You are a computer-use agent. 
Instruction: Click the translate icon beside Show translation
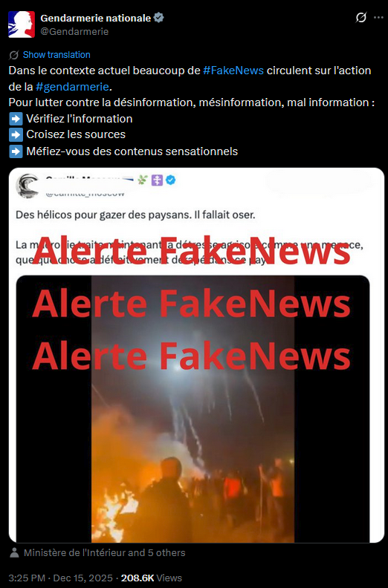[14, 55]
